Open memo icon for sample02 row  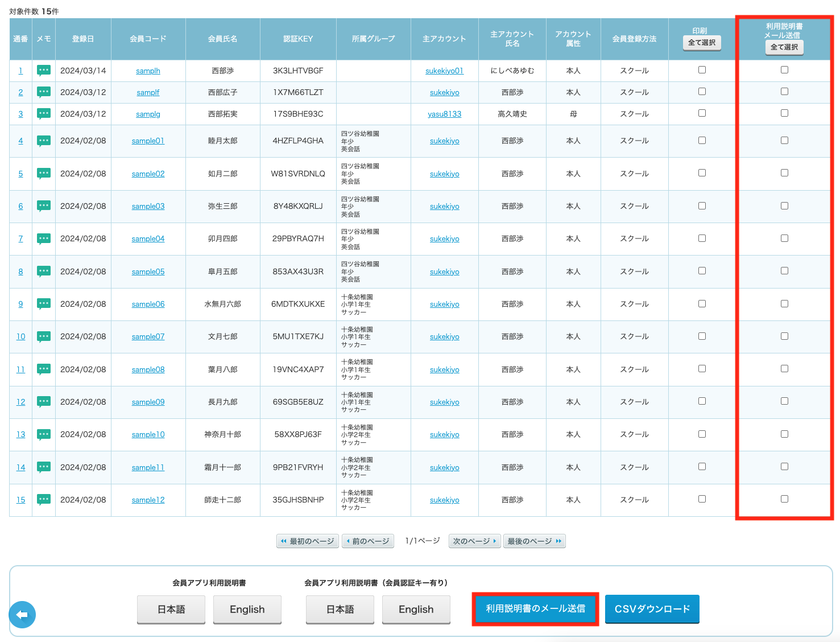[44, 174]
